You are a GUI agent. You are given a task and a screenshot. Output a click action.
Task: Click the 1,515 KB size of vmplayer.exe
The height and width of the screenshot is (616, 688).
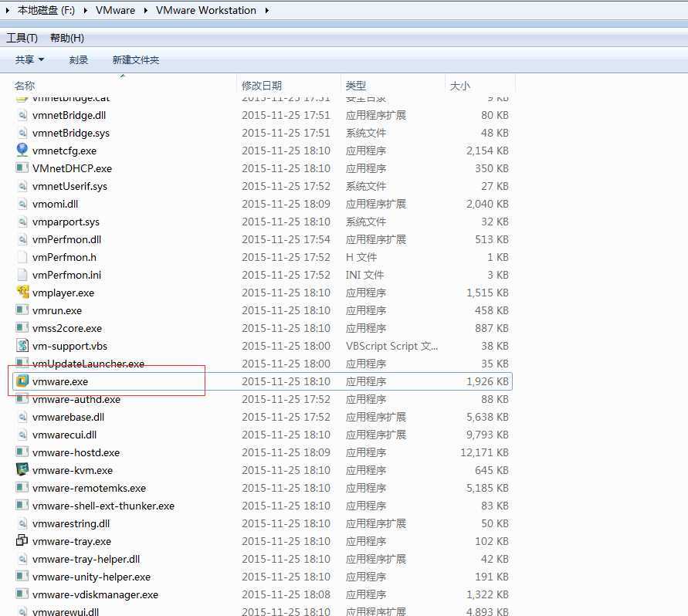[x=487, y=293]
